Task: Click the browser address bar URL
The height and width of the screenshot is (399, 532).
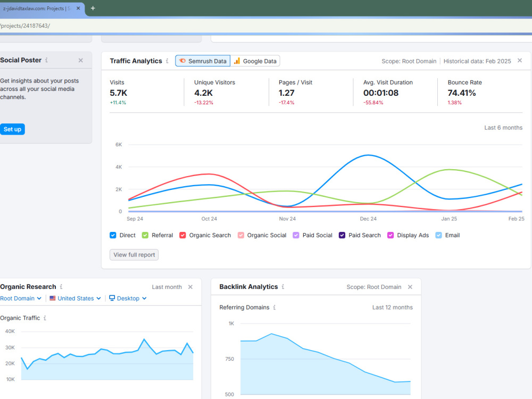Action: click(25, 26)
